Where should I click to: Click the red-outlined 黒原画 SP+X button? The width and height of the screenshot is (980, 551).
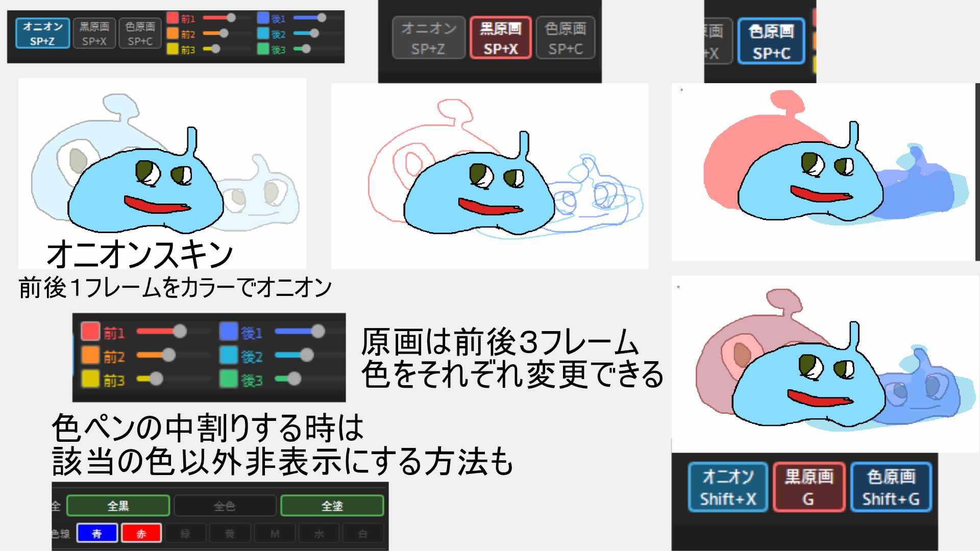pos(500,38)
